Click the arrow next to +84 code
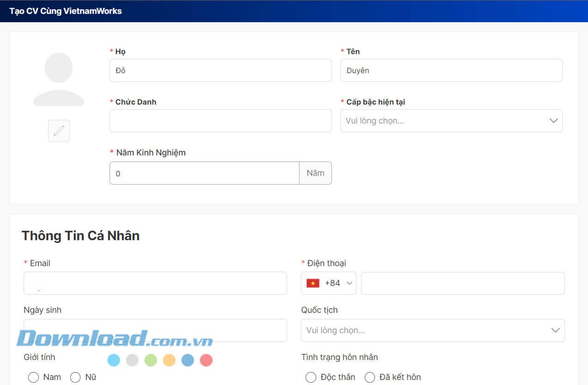588x385 pixels. (x=349, y=283)
